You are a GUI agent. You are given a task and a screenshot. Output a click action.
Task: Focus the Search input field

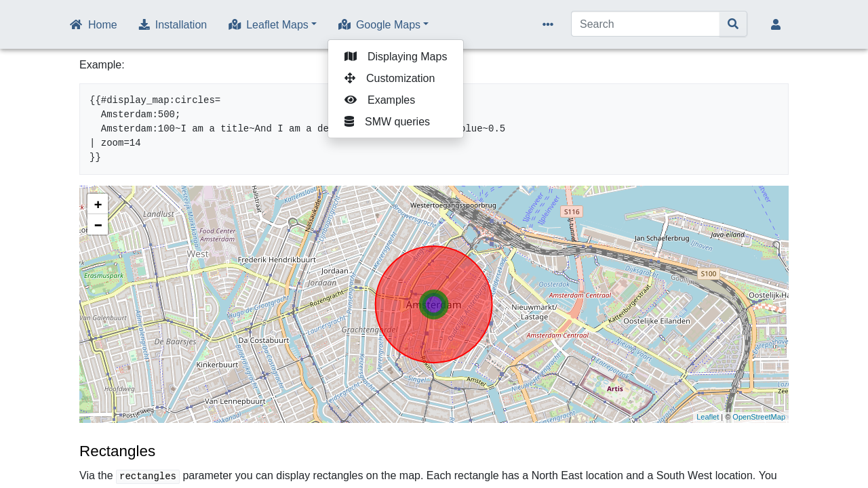click(x=646, y=24)
